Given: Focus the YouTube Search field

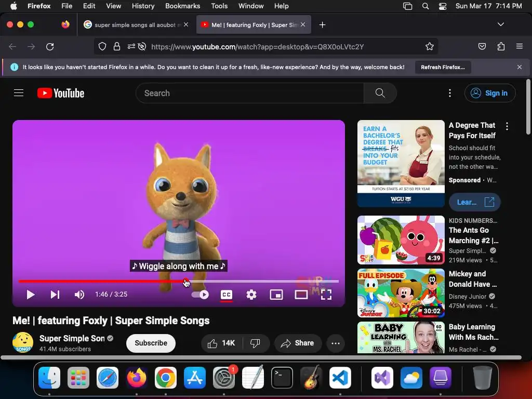Looking at the screenshot, I should [250, 93].
